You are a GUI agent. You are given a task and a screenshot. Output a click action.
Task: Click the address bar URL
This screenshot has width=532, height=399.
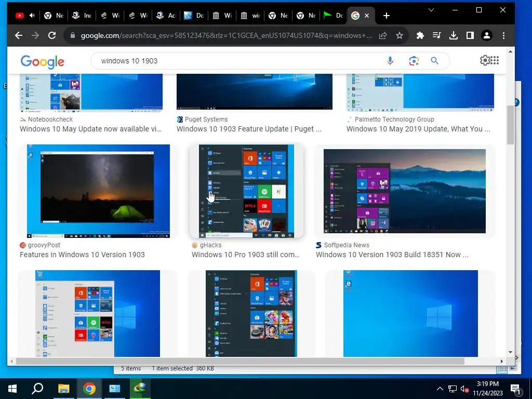[226, 35]
